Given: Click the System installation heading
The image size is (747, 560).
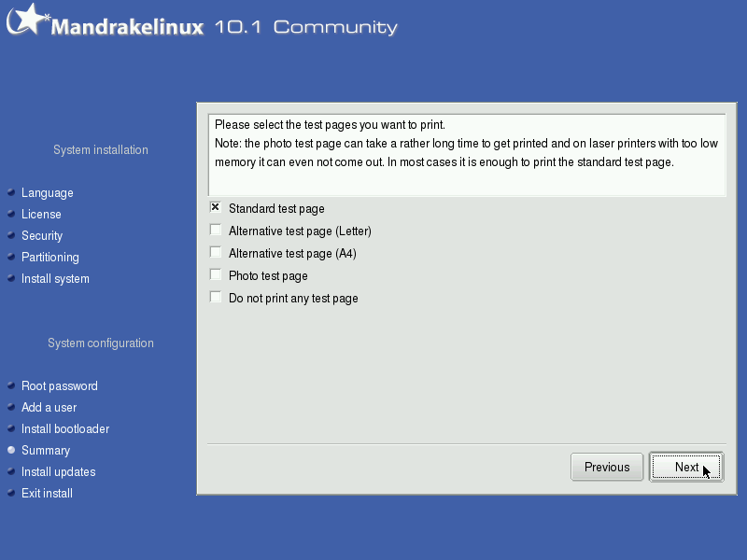Looking at the screenshot, I should coord(101,150).
